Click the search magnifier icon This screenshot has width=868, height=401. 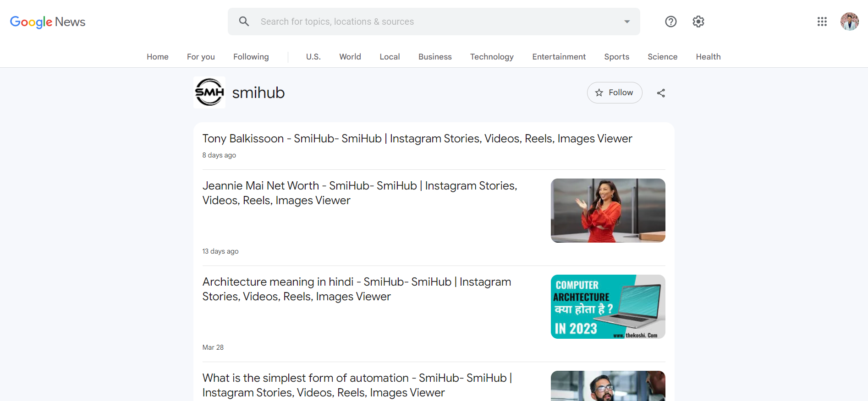coord(244,22)
